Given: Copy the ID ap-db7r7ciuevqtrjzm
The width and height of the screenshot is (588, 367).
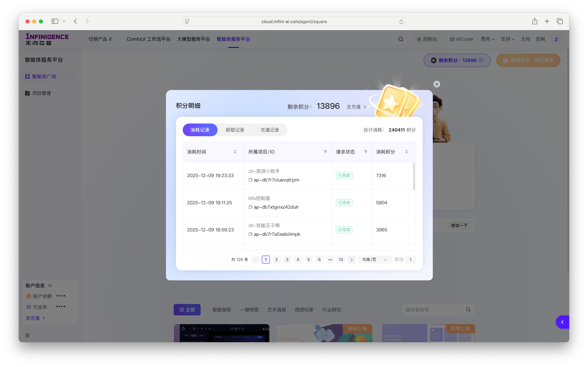Looking at the screenshot, I should pyautogui.click(x=250, y=180).
